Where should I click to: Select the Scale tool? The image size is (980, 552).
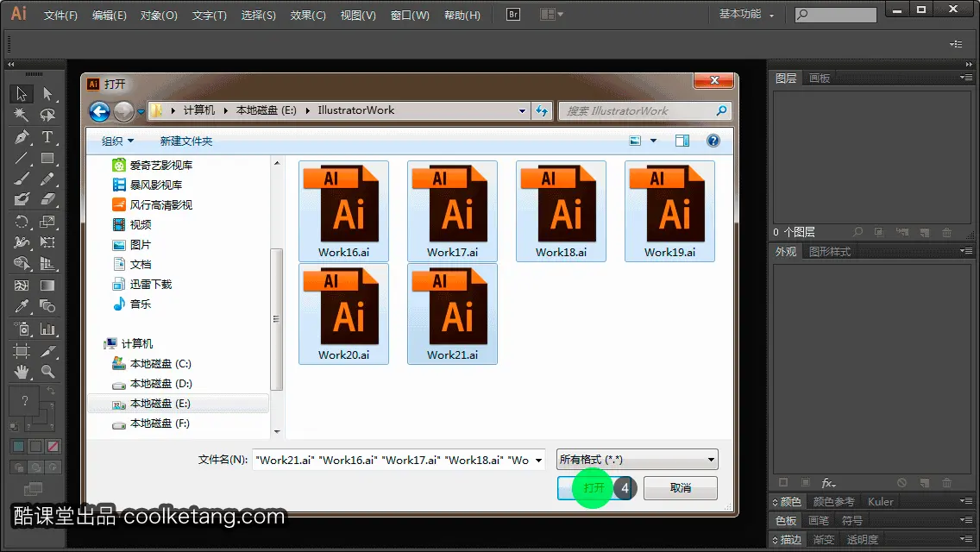pyautogui.click(x=47, y=222)
